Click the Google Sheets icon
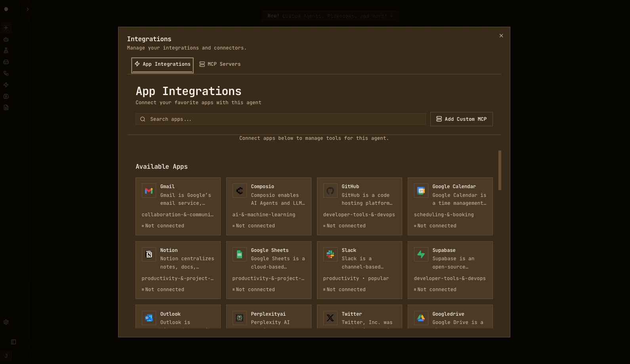Screen dimensions: 630x364 coord(239,254)
